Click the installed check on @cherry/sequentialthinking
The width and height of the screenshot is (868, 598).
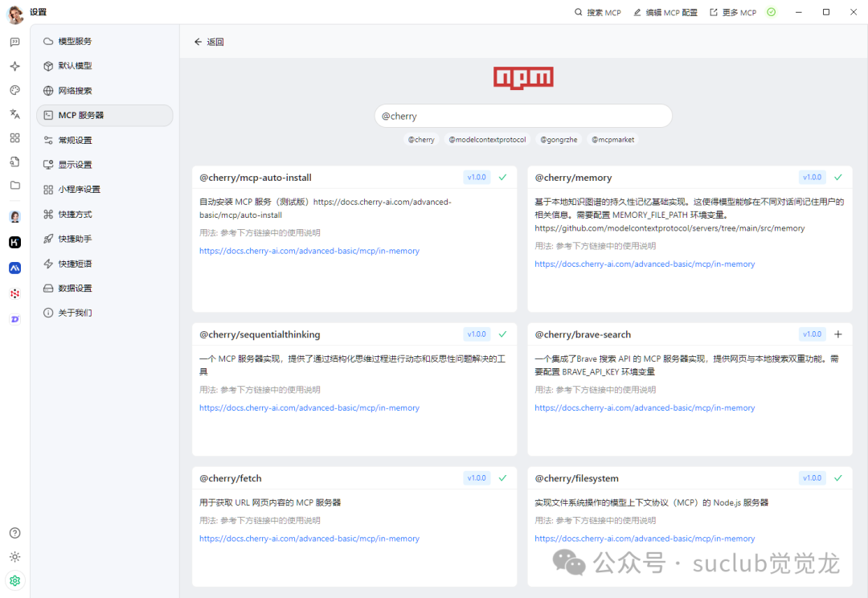point(502,334)
